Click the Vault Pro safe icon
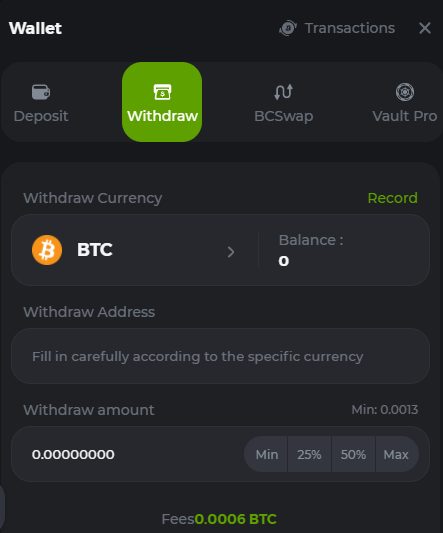This screenshot has height=533, width=443. tap(405, 92)
